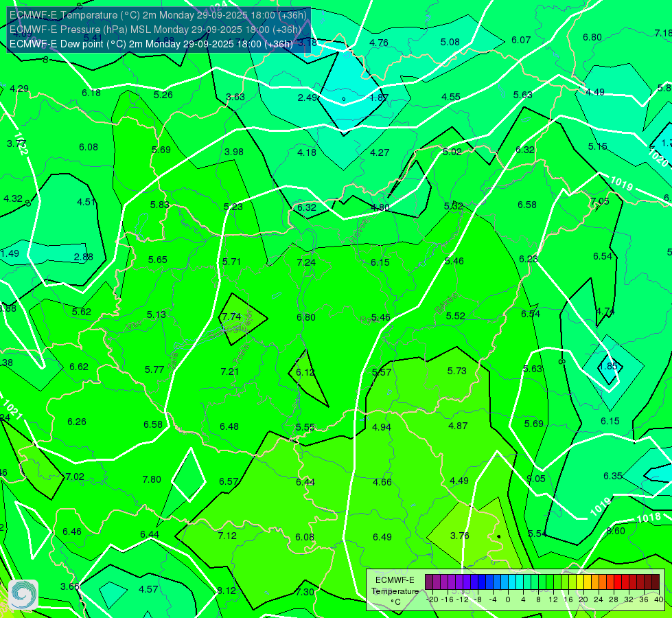672x618 pixels.
Task: Click the dew point value 1.85
Action: (x=607, y=366)
